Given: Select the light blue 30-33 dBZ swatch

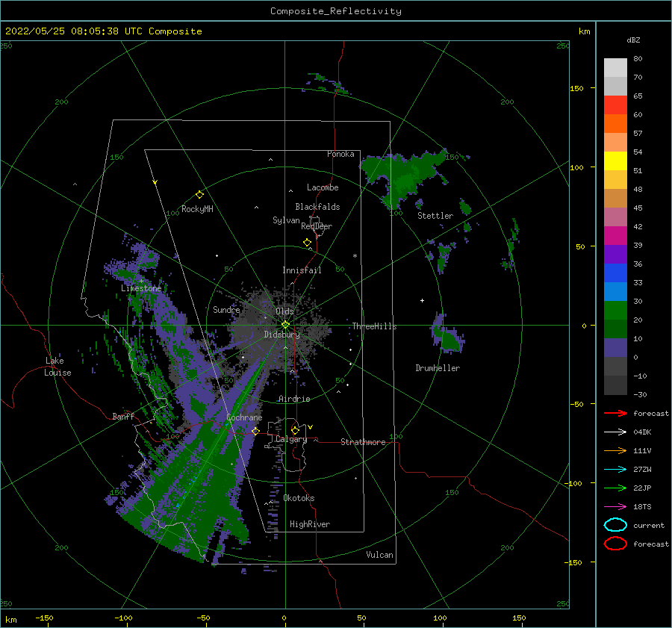Looking at the screenshot, I should tap(615, 291).
